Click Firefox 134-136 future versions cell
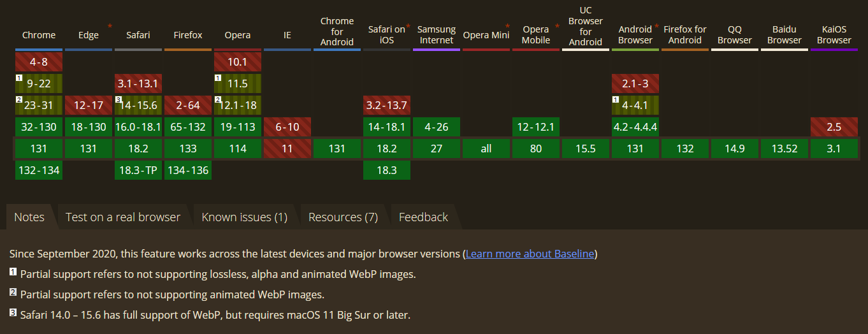 [x=188, y=170]
